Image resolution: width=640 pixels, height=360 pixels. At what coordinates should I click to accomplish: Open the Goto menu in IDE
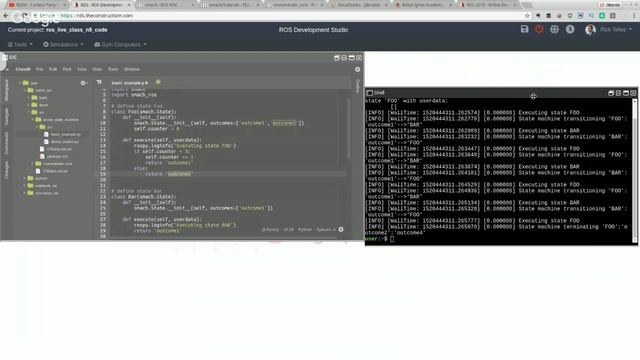(97, 69)
